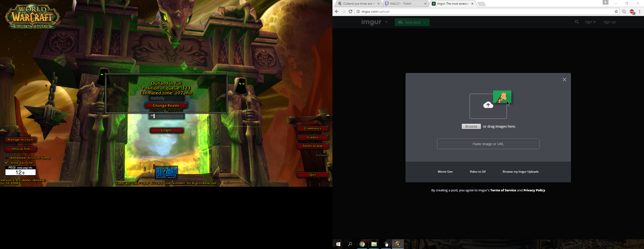Go forward in Chrome
The width and height of the screenshot is (644, 249).
tap(343, 11)
